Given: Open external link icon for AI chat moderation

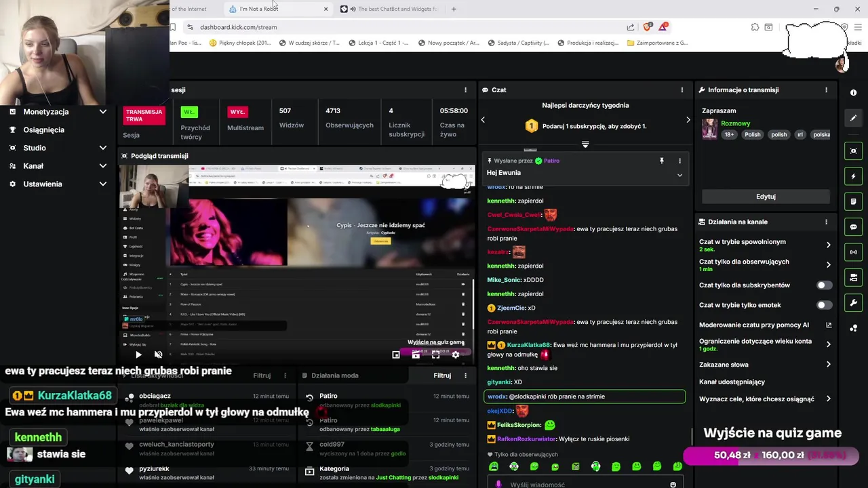Looking at the screenshot, I should (x=829, y=325).
